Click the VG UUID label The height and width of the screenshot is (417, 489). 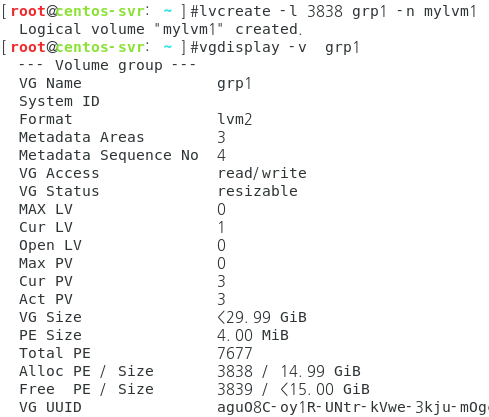tap(50, 407)
